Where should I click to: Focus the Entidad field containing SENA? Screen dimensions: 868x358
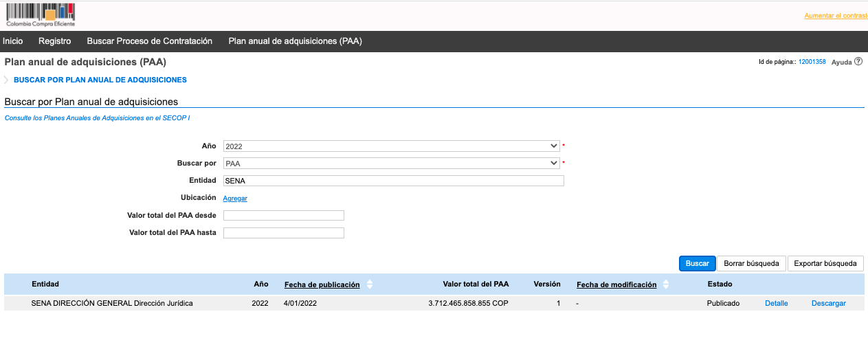(394, 181)
